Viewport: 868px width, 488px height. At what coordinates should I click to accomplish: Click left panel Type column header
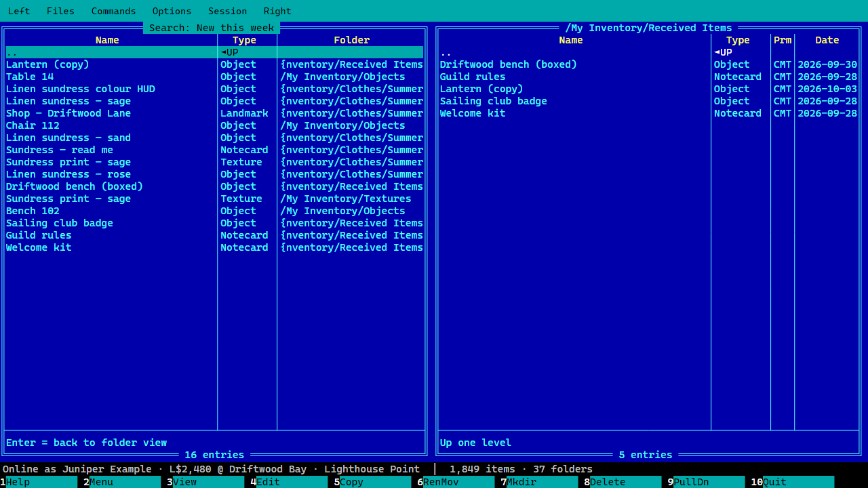pyautogui.click(x=244, y=40)
